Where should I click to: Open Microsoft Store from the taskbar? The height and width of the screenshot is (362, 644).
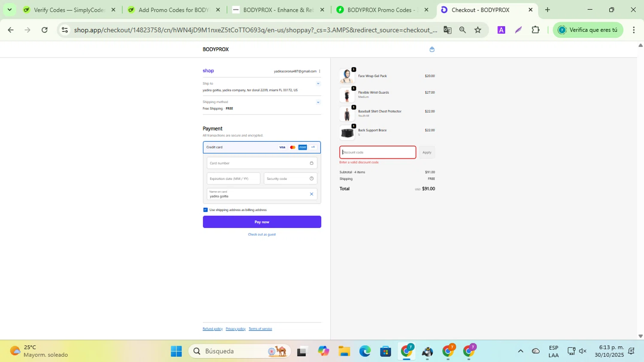pyautogui.click(x=386, y=351)
